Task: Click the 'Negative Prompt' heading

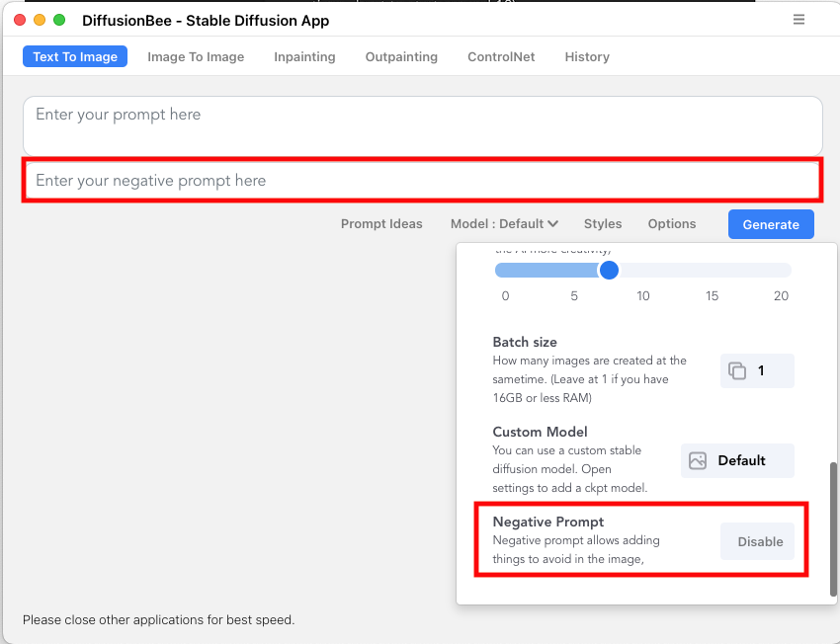Action: [548, 522]
